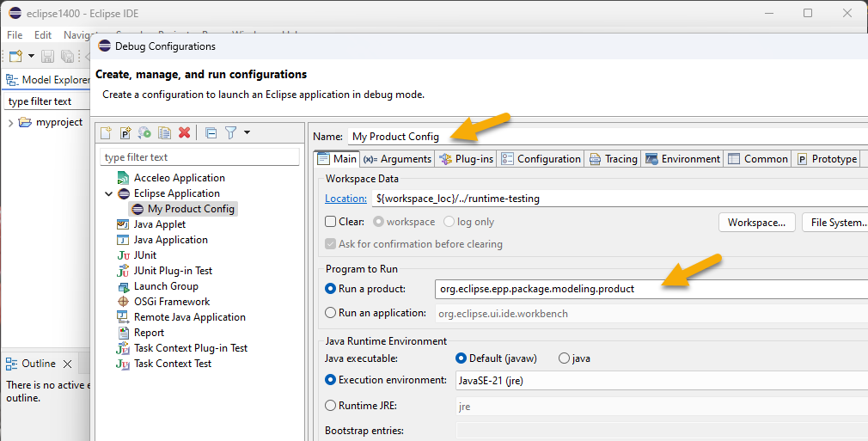Select the JUnit Plug-in Test entry
868x441 pixels.
(172, 271)
